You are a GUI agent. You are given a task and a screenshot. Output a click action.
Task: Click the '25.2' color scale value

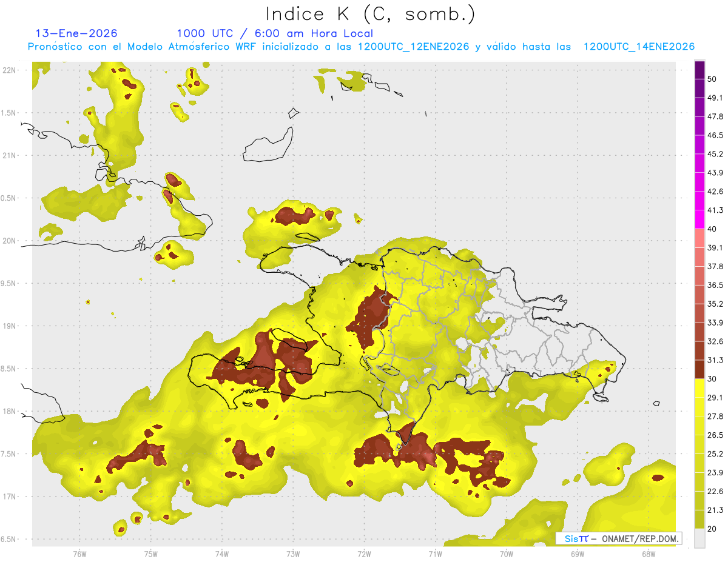[715, 454]
